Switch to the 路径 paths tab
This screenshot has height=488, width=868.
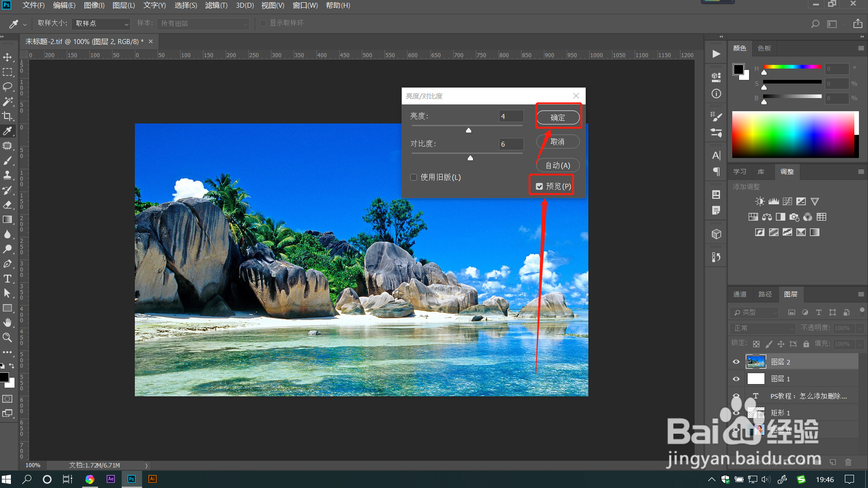point(765,294)
